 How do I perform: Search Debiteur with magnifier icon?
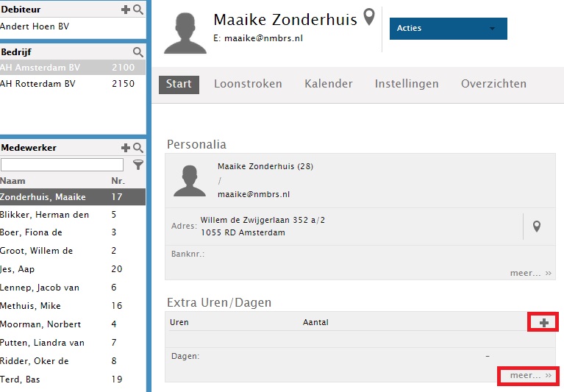[138, 10]
